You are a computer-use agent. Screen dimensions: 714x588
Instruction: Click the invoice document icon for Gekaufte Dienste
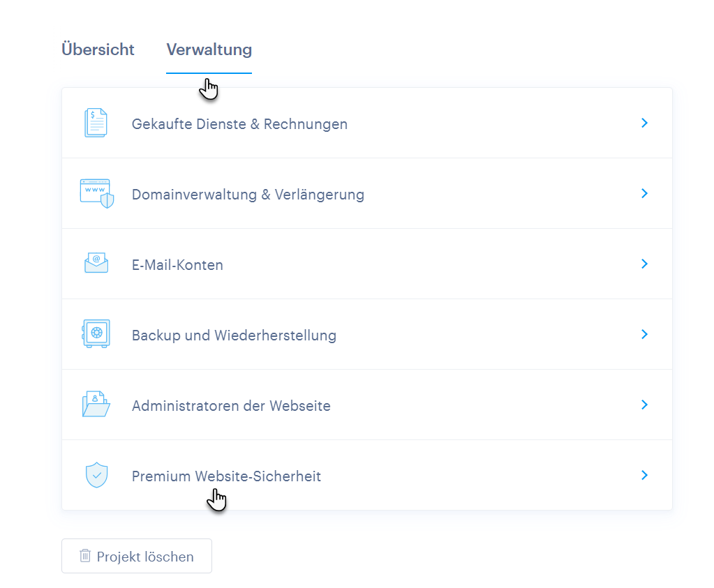(96, 123)
